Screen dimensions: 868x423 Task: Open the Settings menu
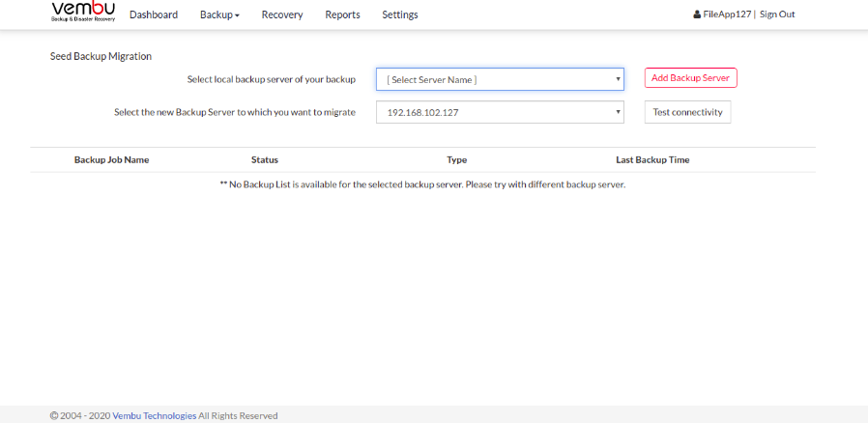point(399,14)
